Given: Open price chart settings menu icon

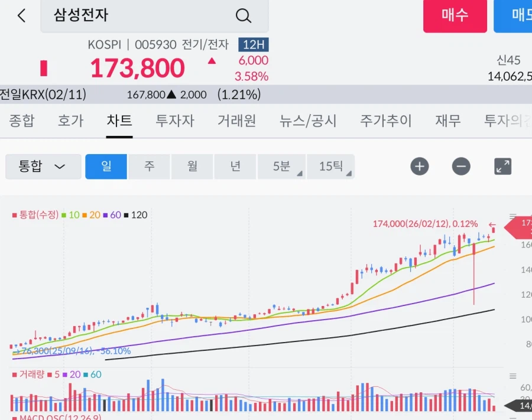Looking at the screenshot, I should click(512, 217).
